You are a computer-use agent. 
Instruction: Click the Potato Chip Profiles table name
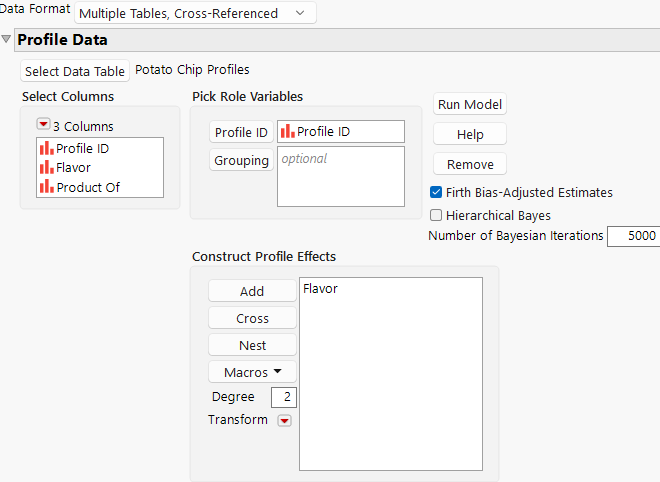(192, 69)
